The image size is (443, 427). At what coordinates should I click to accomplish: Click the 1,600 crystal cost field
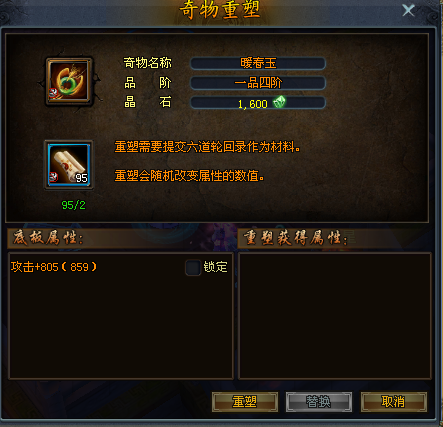pyautogui.click(x=258, y=103)
